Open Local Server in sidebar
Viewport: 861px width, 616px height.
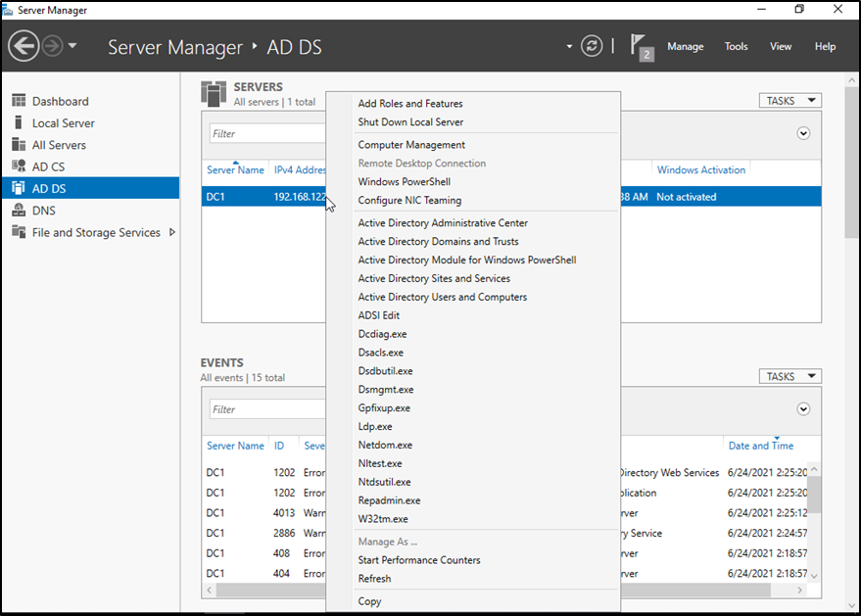coord(63,123)
